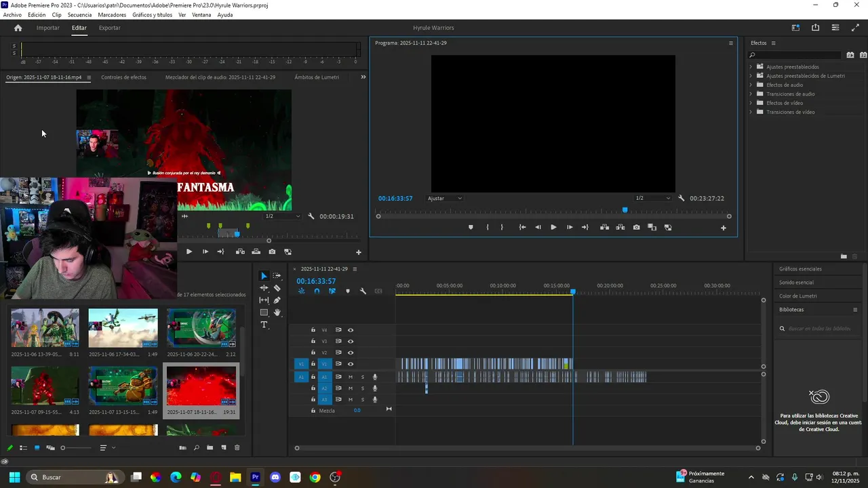The image size is (868, 488).
Task: Switch to Ámbitos de Lumetri tab
Action: 317,77
